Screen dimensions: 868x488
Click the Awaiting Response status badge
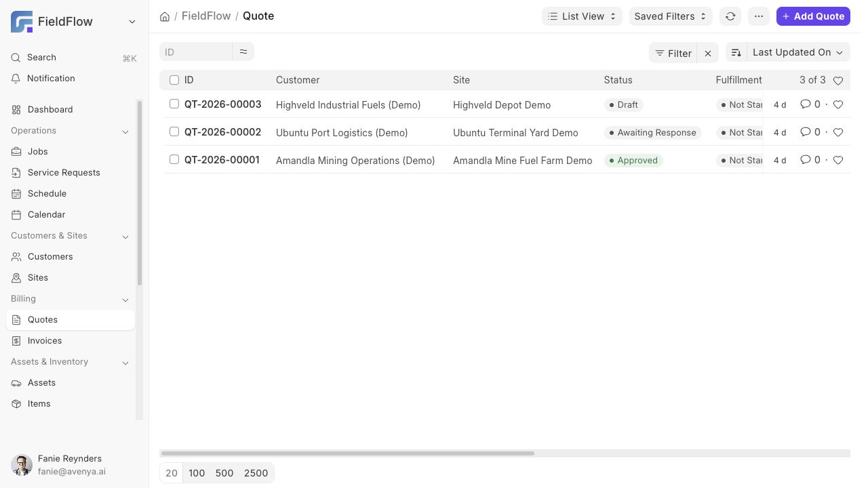tap(652, 133)
